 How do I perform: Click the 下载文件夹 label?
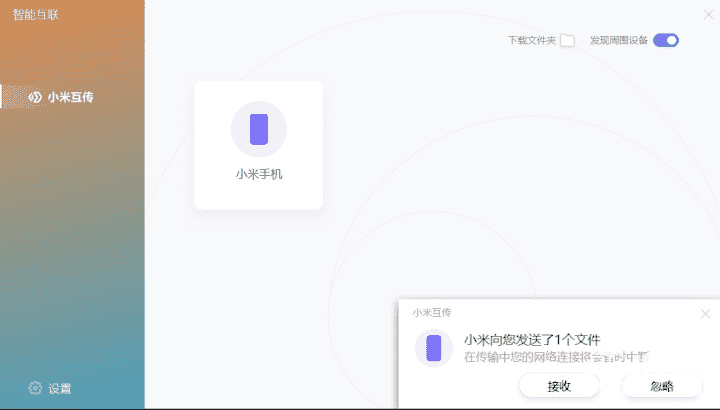[532, 40]
